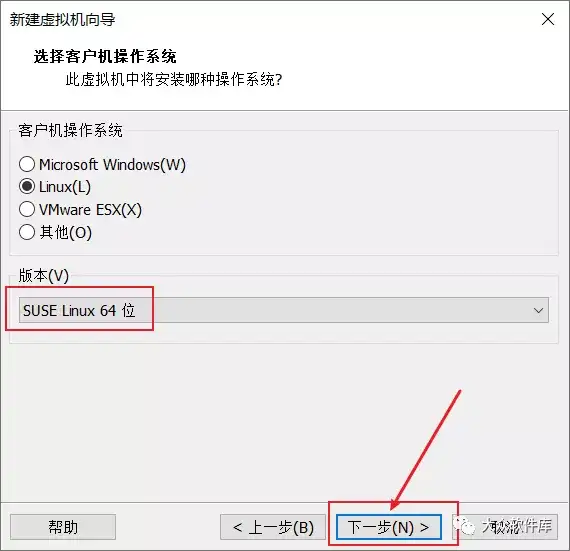570x551 pixels.
Task: Expand the version list via its chevron arrow
Action: tap(538, 311)
